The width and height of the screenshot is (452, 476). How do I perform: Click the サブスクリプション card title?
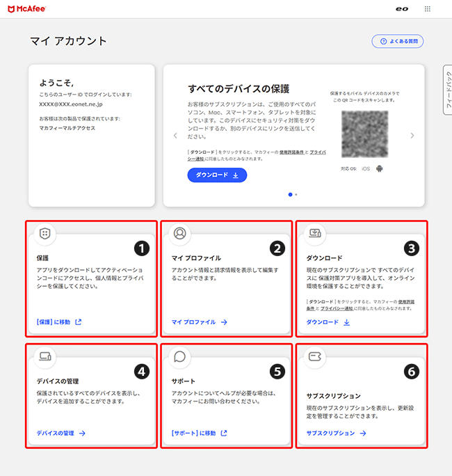(x=333, y=396)
